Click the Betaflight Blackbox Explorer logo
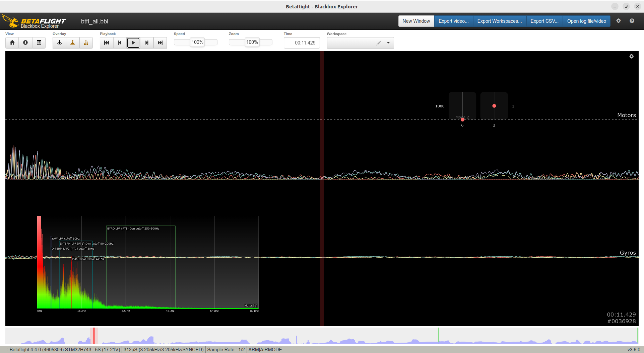 point(34,21)
